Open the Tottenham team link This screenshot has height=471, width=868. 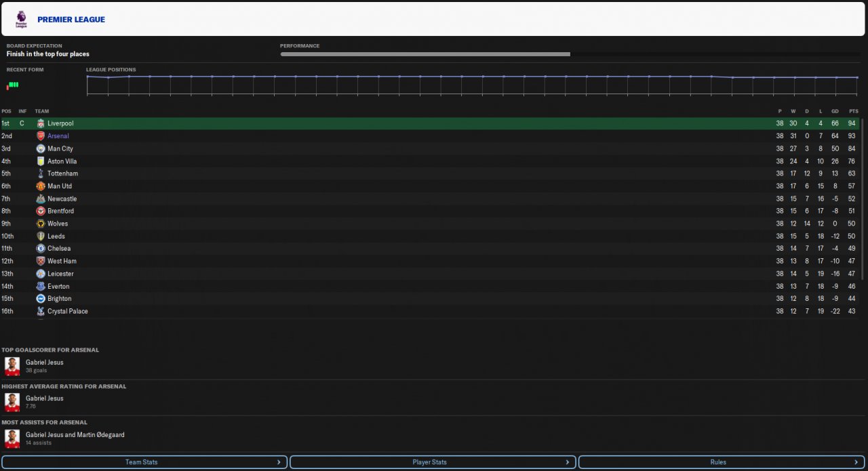point(62,173)
